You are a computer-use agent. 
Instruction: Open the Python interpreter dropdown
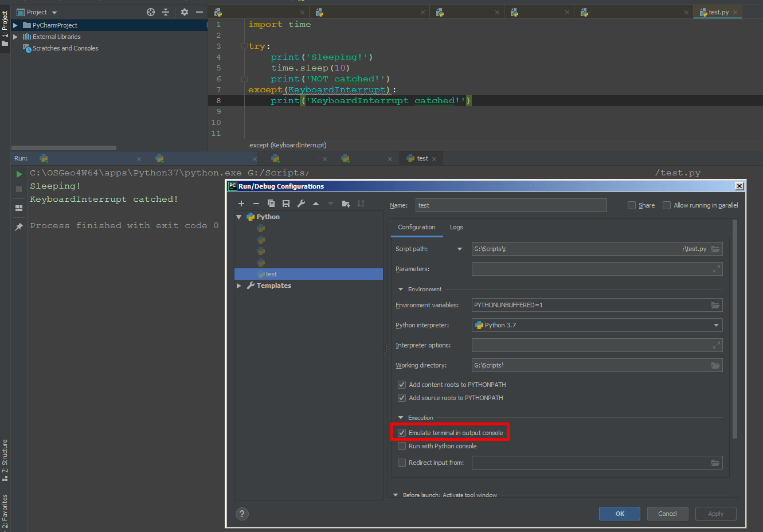(715, 325)
